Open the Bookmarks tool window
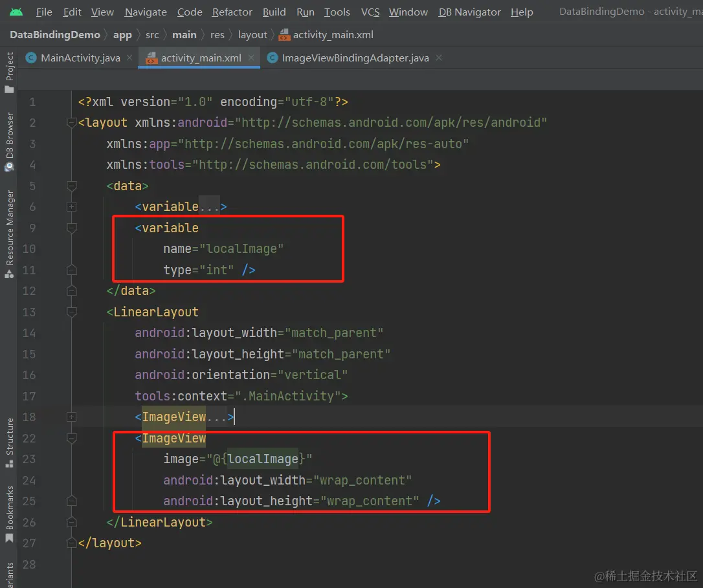The image size is (703, 588). pyautogui.click(x=9, y=514)
